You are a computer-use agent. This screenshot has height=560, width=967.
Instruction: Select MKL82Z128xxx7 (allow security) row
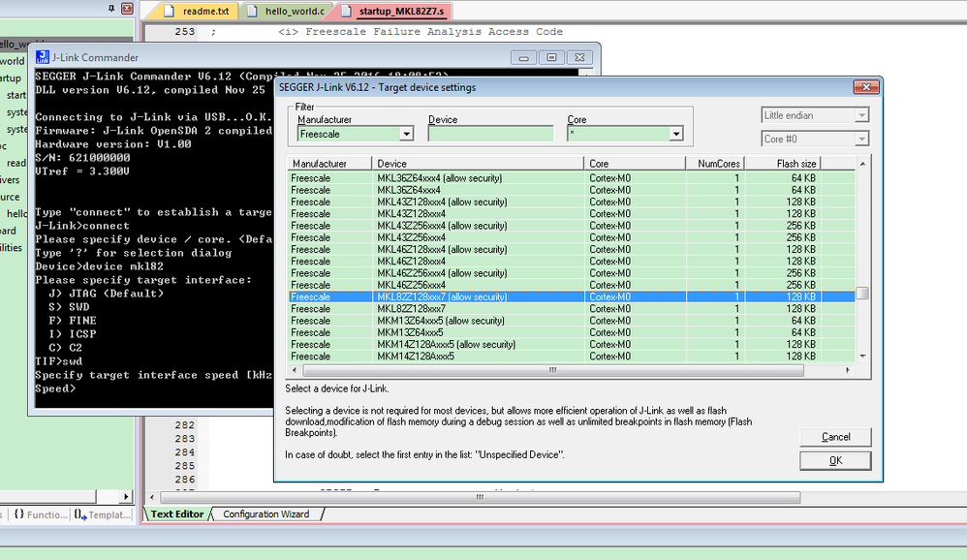coord(571,296)
